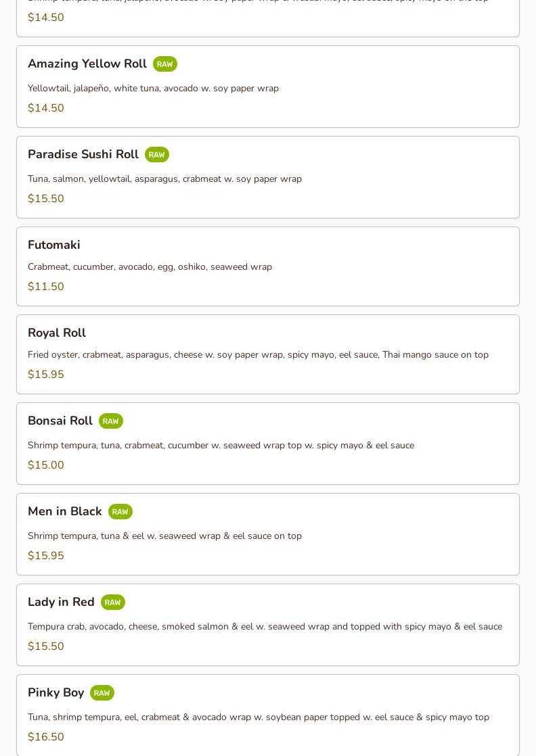Open the Bonsai Roll title
Image resolution: width=536 pixels, height=756 pixels.
click(x=60, y=421)
